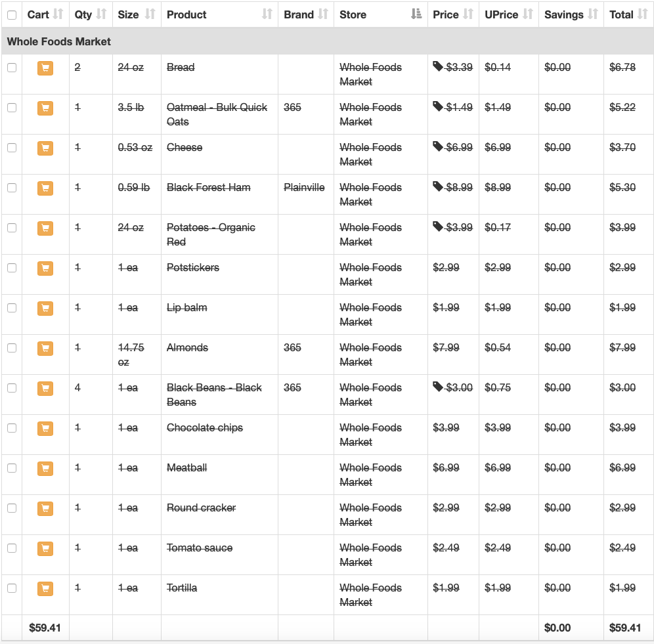Select checkbox for Chocolate chips row
The width and height of the screenshot is (654, 644).
point(12,428)
